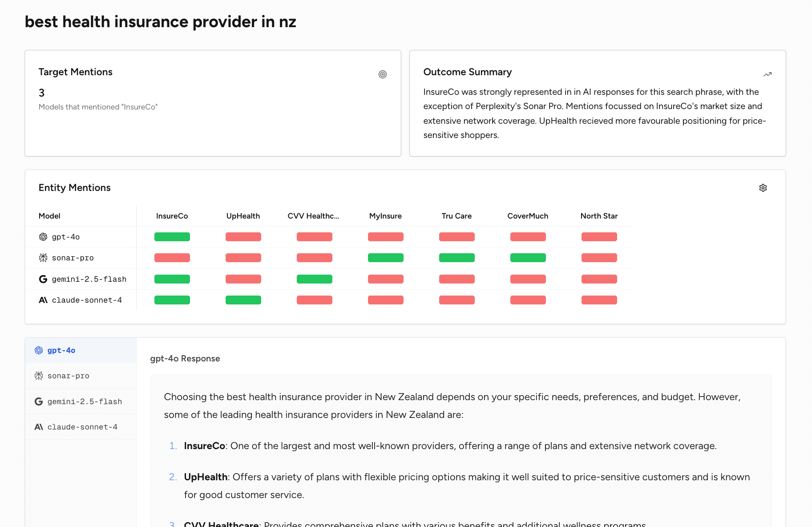
Task: Click green UpHealth indicator for claude-sonnet-4
Action: coord(243,300)
